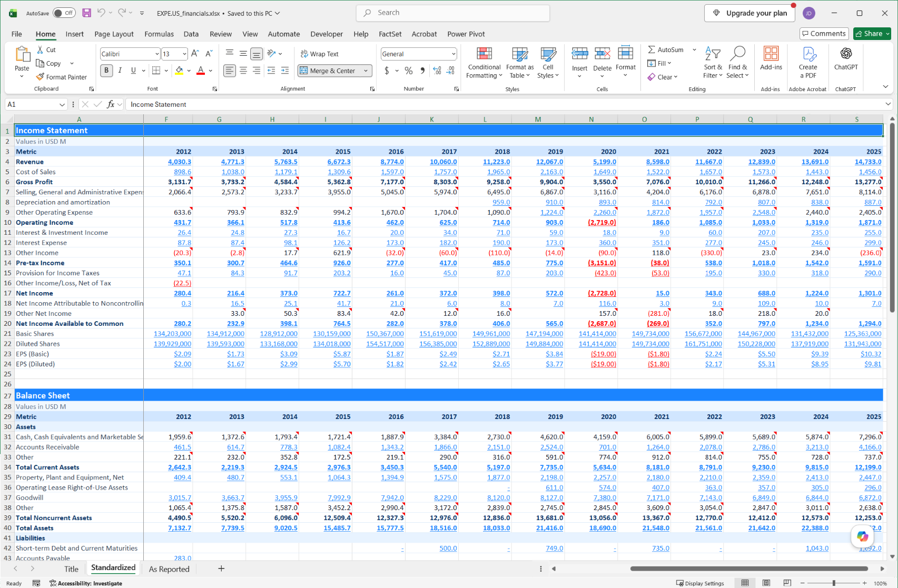Switch to the Insert ribbon tab
Screen dimensions: 898x588
(75, 34)
